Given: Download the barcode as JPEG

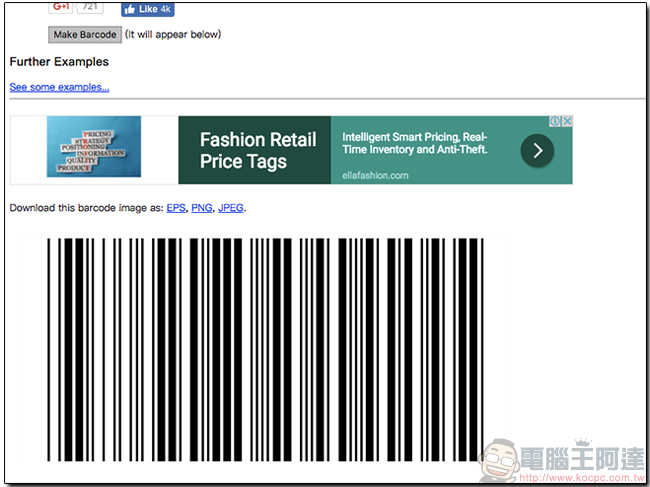Looking at the screenshot, I should coord(231,208).
